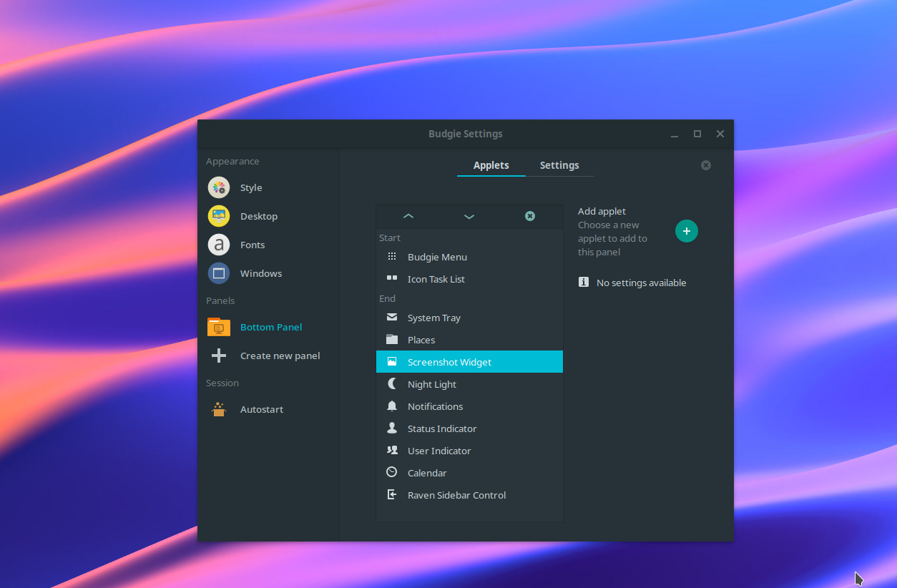
Task: Select Budgie Menu applet row
Action: click(x=469, y=257)
